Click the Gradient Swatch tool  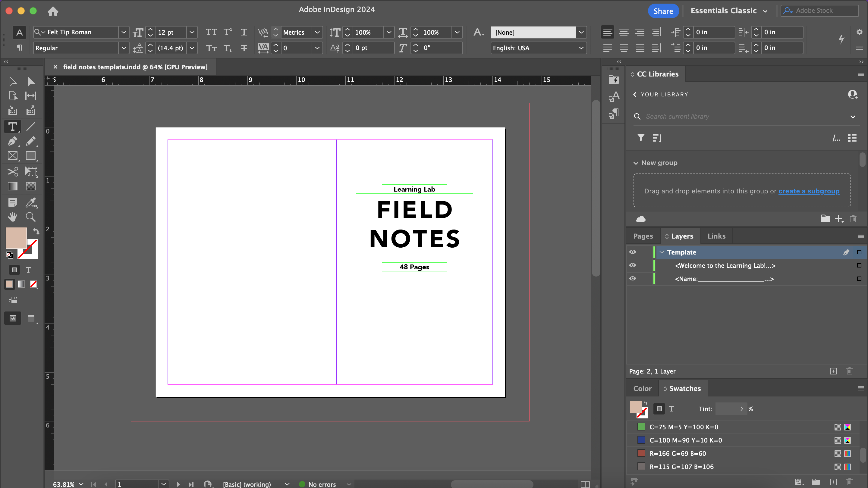pyautogui.click(x=12, y=186)
